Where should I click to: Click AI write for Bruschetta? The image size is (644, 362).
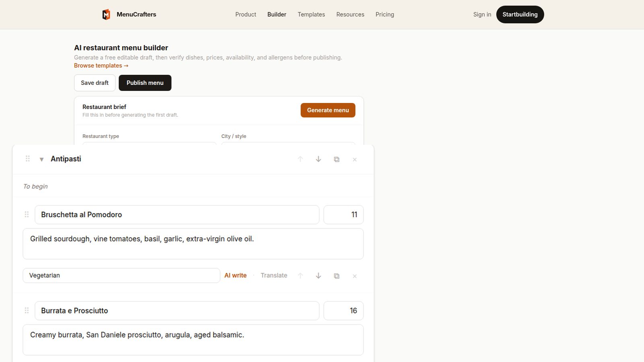[235, 276]
